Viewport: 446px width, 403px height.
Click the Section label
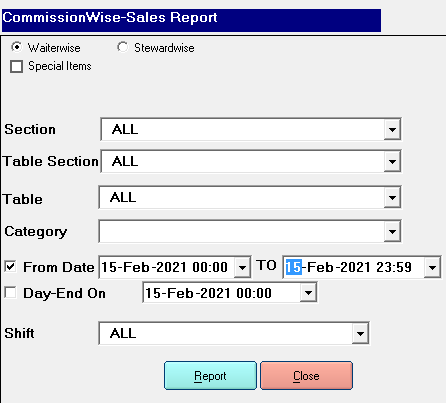[x=30, y=129]
